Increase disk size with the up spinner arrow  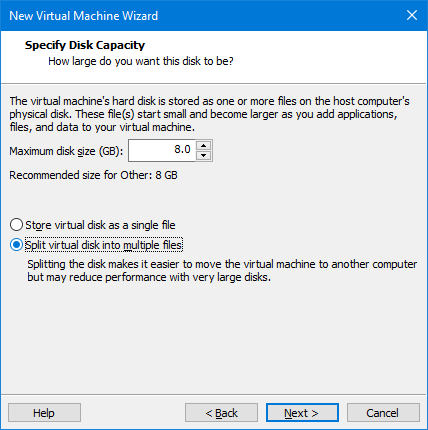coord(203,146)
